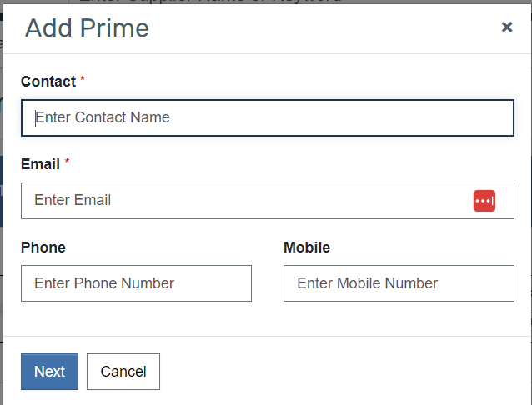Cancel adding a prime
Image resolution: width=532 pixels, height=405 pixels.
[123, 372]
